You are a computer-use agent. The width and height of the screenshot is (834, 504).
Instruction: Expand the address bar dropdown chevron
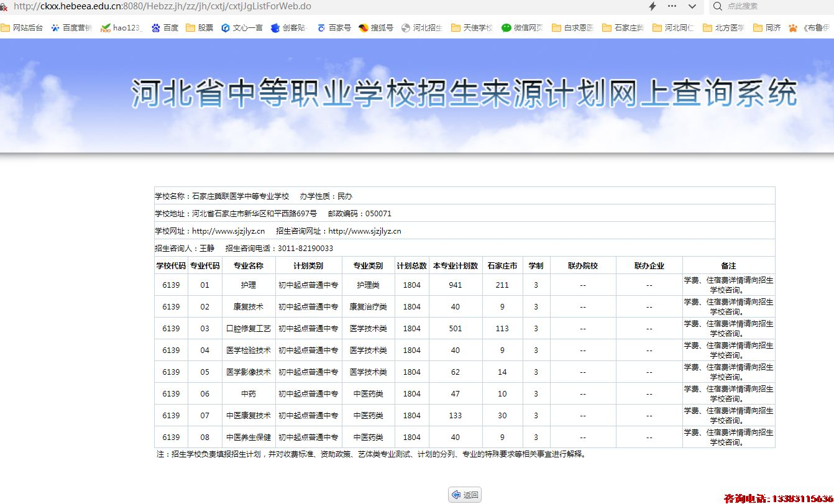(692, 6)
